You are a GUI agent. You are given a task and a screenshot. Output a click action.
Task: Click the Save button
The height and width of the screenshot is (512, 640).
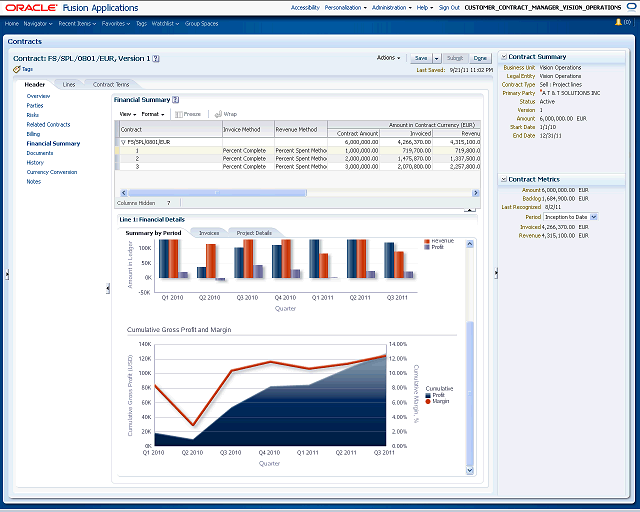[421, 59]
